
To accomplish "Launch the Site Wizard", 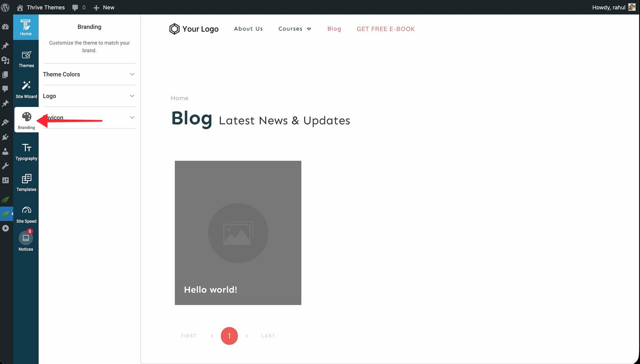I will coord(26,89).
